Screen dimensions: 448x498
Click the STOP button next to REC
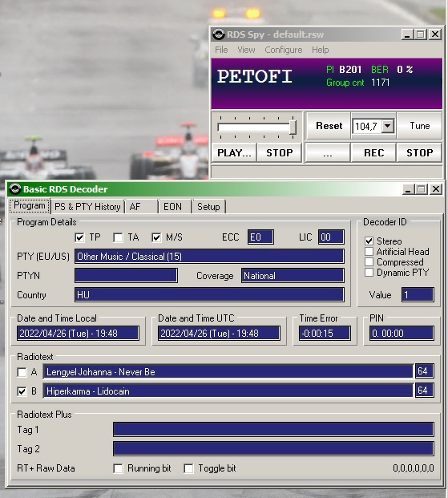click(419, 152)
